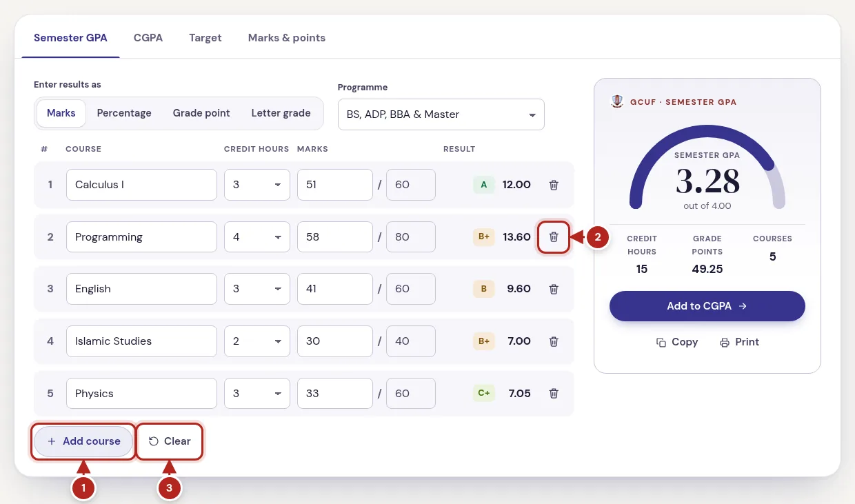The width and height of the screenshot is (855, 504).
Task: Select Letter grade entry mode
Action: point(281,113)
